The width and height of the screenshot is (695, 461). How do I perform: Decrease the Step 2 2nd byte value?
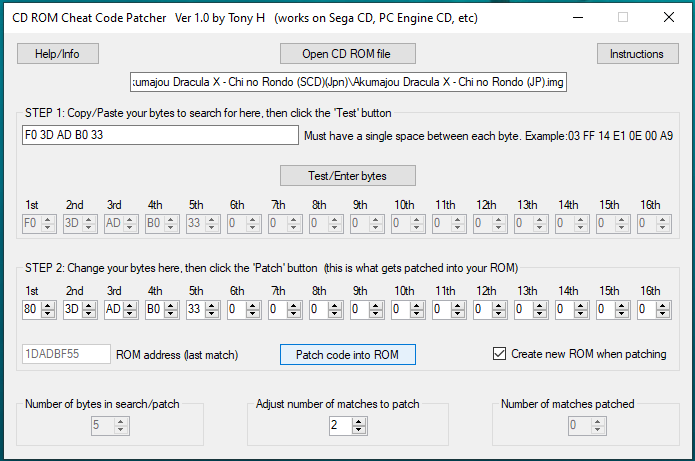click(89, 314)
